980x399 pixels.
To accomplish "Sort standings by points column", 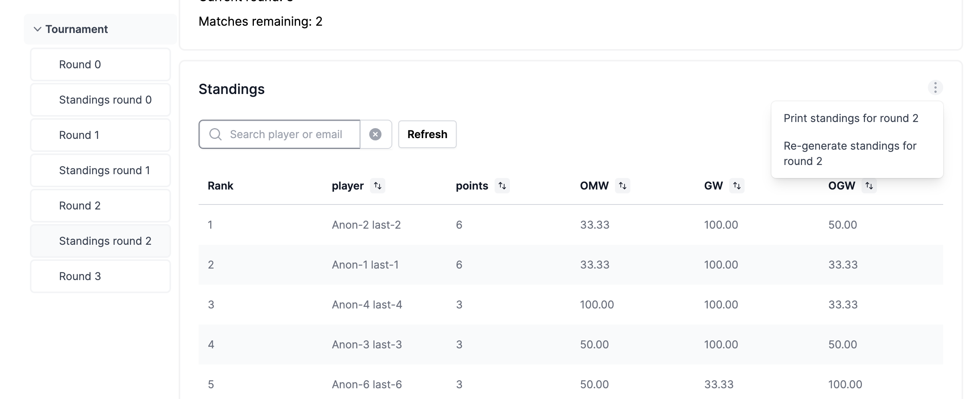I will 502,186.
